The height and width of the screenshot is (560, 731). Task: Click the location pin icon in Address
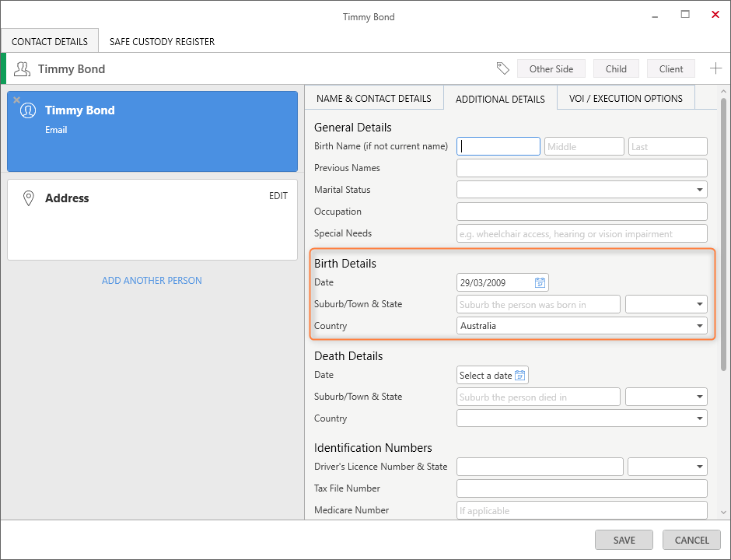29,198
